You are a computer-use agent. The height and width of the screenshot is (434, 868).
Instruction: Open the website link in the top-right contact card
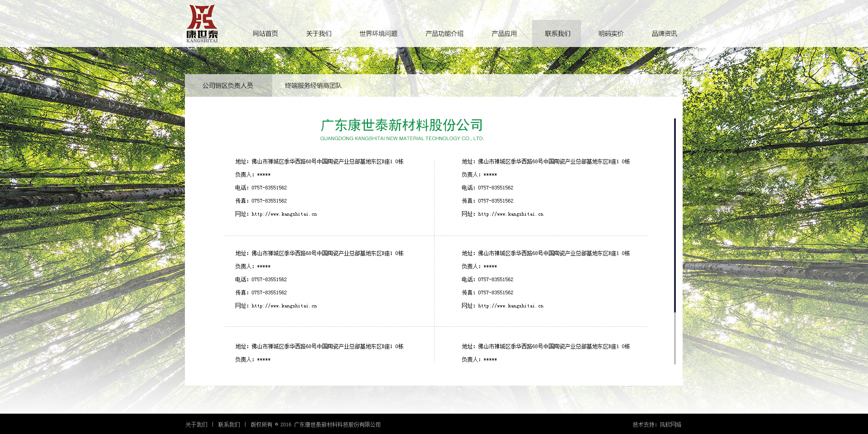click(x=510, y=214)
